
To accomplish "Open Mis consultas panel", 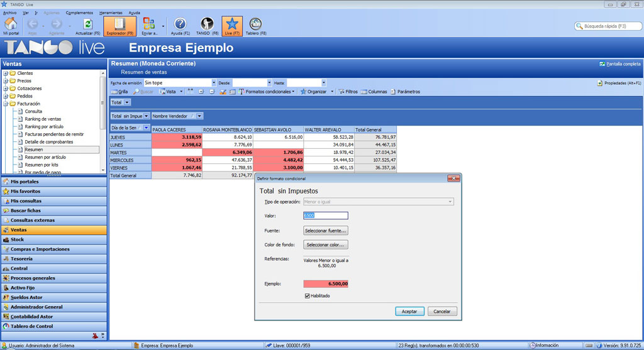I will click(54, 201).
